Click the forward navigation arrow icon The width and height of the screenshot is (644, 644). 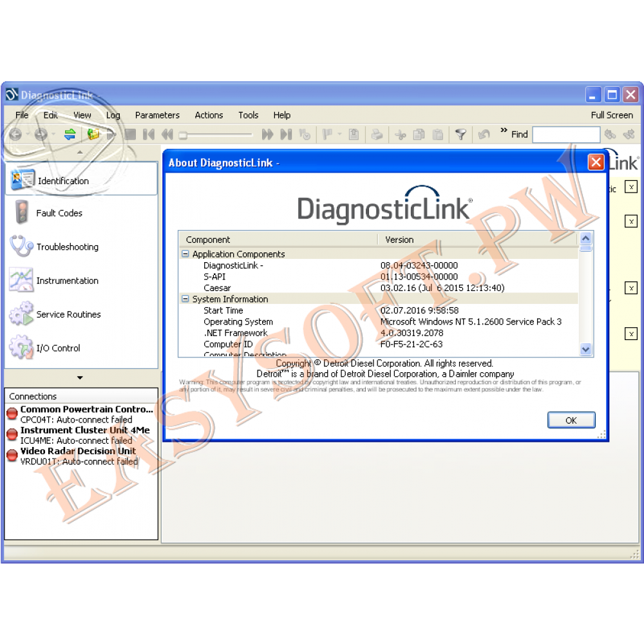(x=41, y=135)
